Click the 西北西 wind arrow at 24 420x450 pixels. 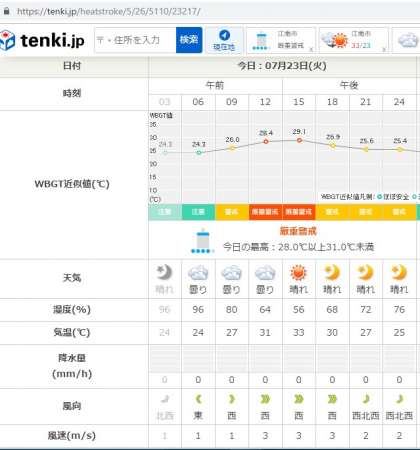pyautogui.click(x=400, y=399)
